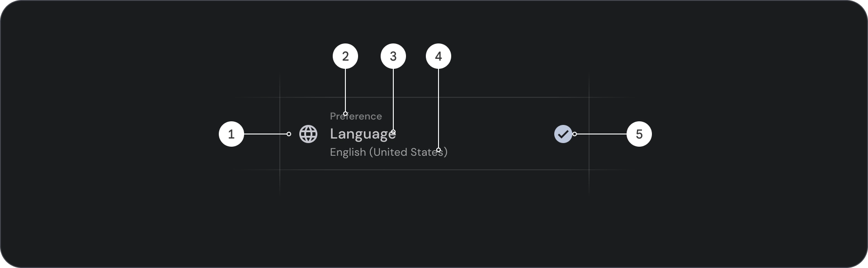This screenshot has width=868, height=268.
Task: Click the globe language icon
Action: pyautogui.click(x=308, y=134)
